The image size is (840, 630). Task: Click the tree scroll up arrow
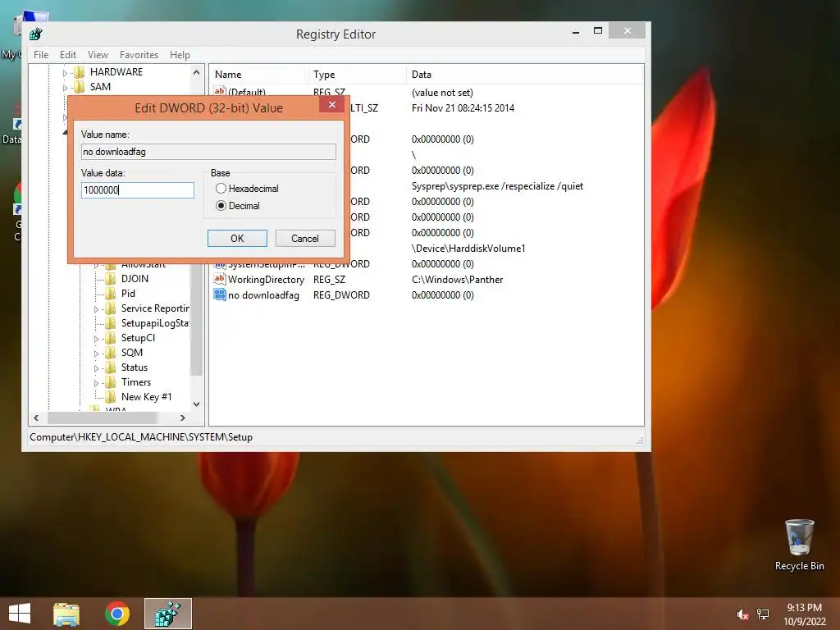tap(197, 72)
